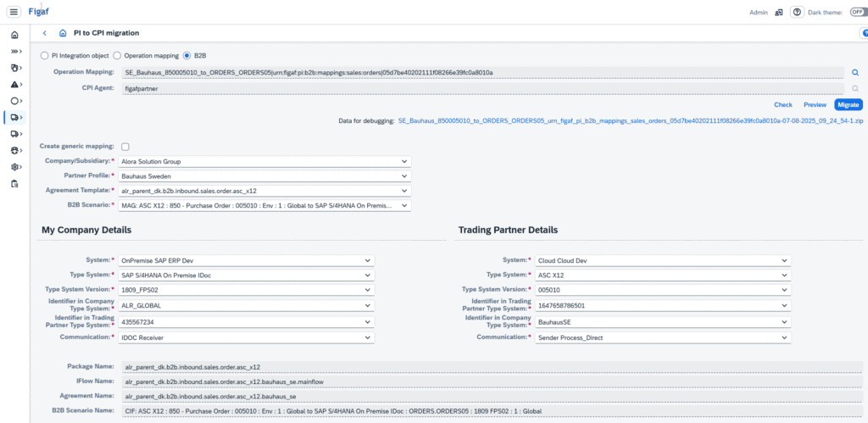Click the Figaf logo
The width and height of the screenshot is (868, 423).
(x=39, y=11)
